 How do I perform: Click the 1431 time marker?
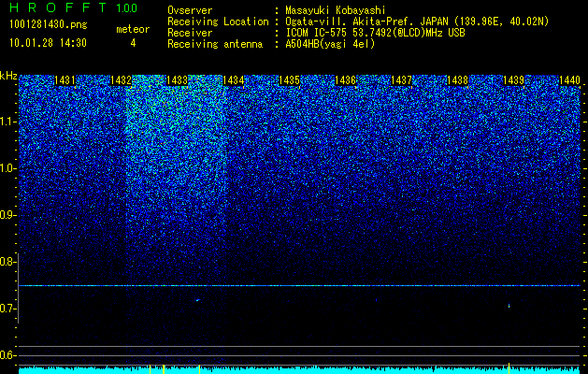tap(65, 80)
